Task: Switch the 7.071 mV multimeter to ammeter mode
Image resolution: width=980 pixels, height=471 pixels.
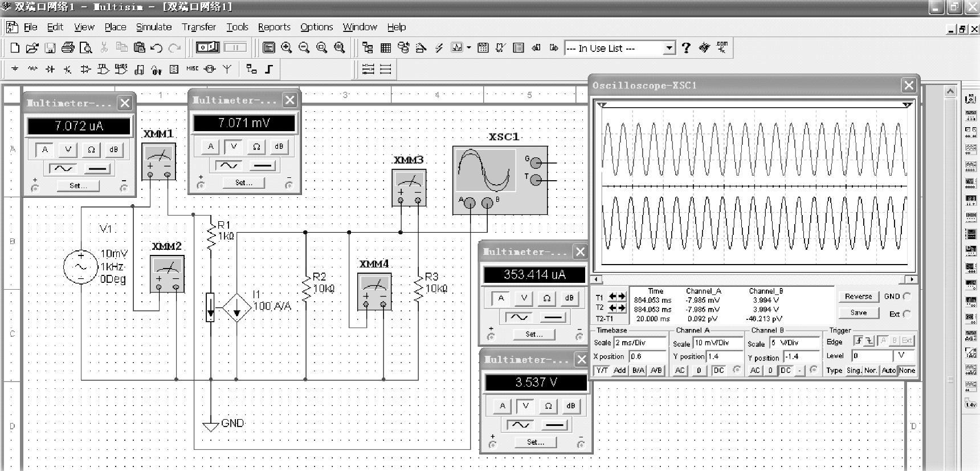Action: pos(211,147)
